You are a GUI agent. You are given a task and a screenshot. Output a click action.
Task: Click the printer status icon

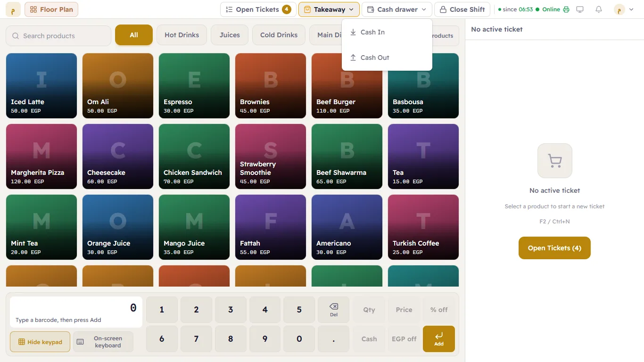[566, 9]
